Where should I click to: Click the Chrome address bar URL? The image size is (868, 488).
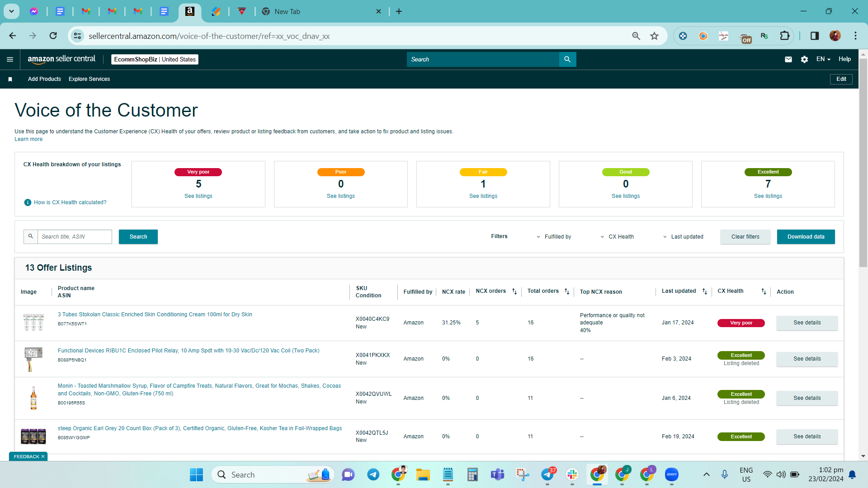209,36
